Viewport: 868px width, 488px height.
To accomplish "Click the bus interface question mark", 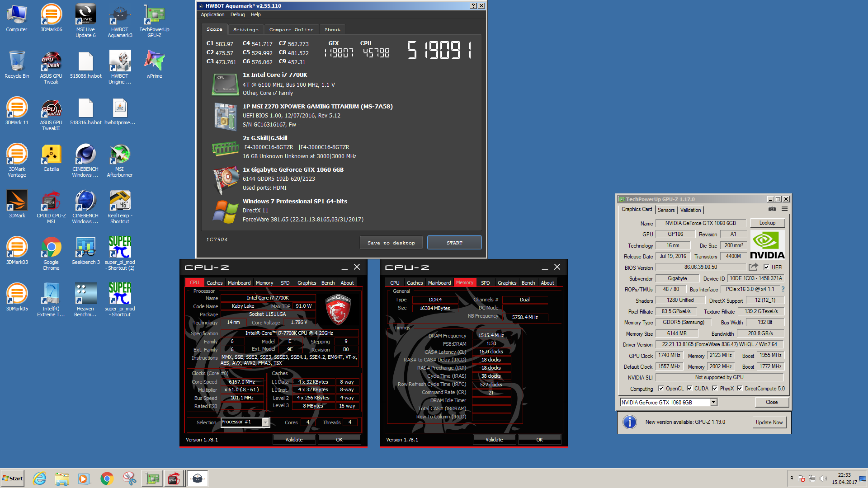I will pos(783,289).
